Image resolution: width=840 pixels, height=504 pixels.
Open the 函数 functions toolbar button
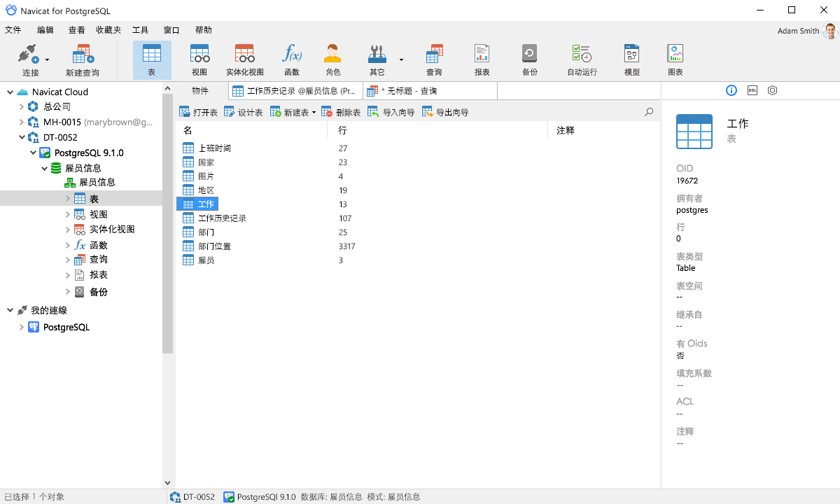pyautogui.click(x=292, y=60)
